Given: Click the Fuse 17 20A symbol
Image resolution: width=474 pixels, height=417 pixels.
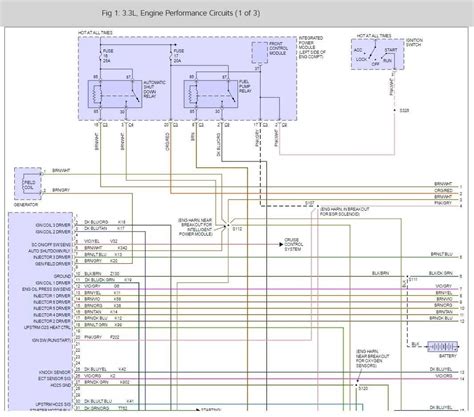Looking at the screenshot, I should pyautogui.click(x=171, y=56).
